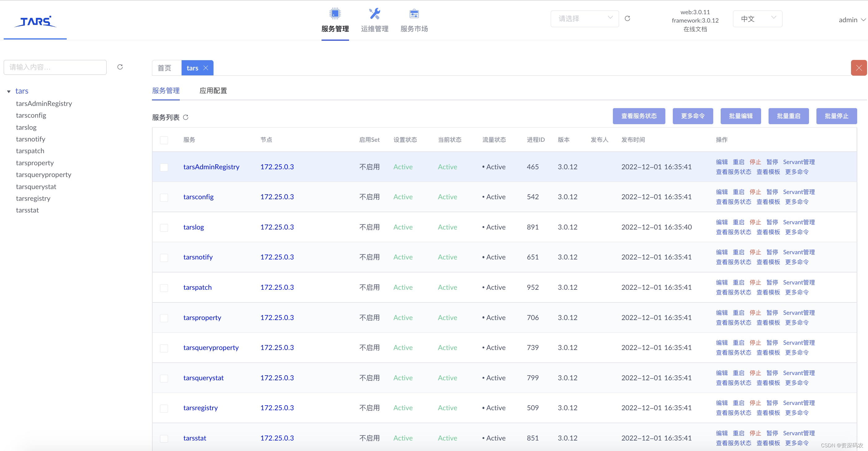The height and width of the screenshot is (451, 868).
Task: Open the tarsregistry service link in table
Action: point(200,408)
